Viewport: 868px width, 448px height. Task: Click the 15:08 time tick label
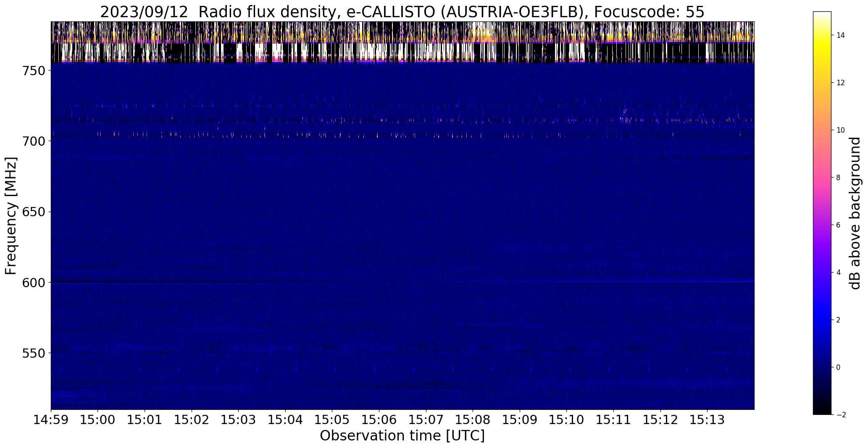tap(473, 420)
